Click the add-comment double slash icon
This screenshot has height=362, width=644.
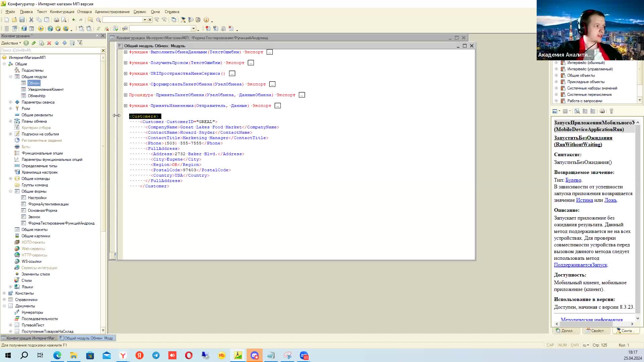click(x=98, y=28)
